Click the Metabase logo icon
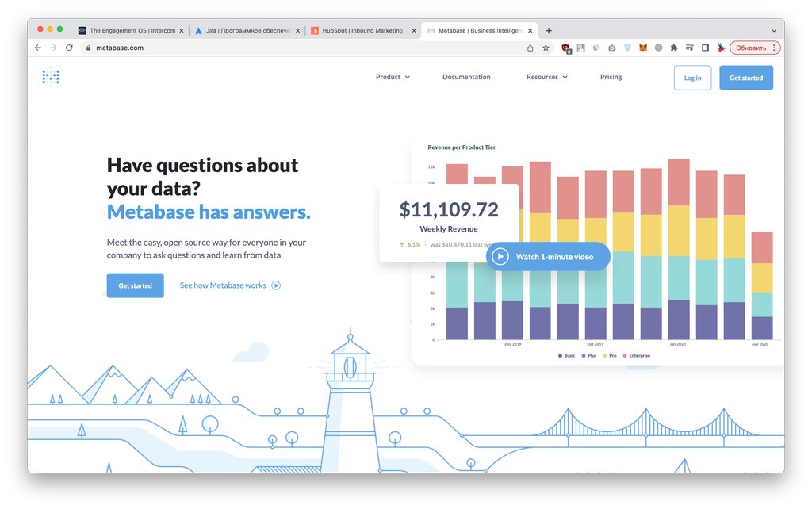The image size is (812, 509). 51,77
